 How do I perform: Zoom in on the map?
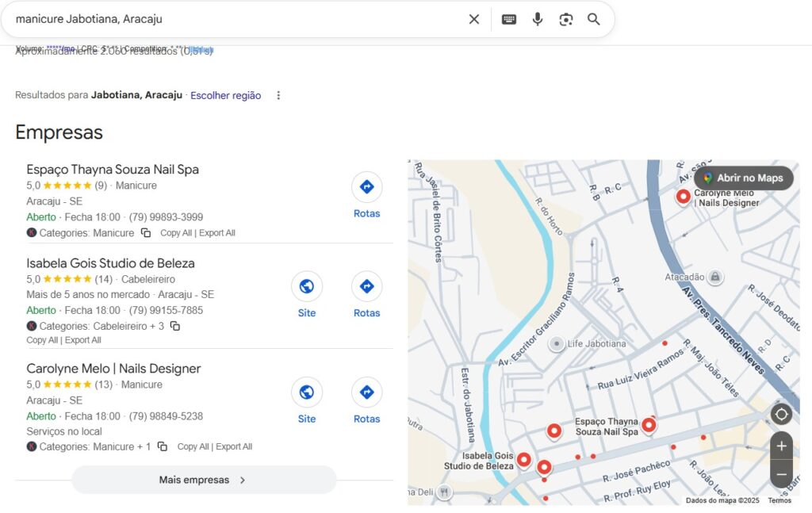(x=781, y=446)
